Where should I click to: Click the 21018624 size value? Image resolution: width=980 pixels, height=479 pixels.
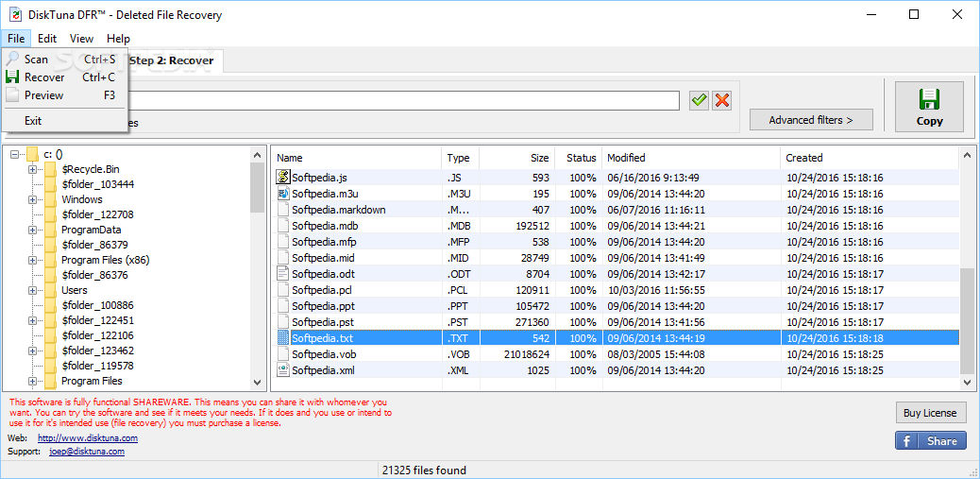(x=526, y=354)
